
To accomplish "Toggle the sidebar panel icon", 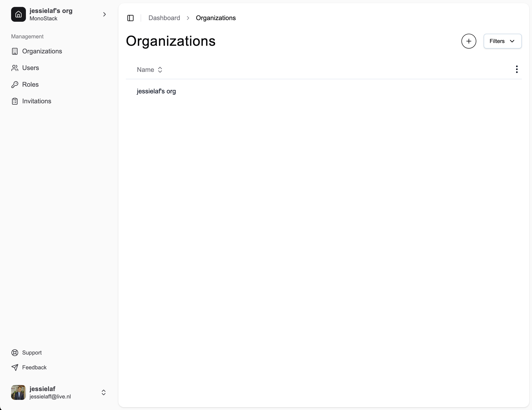I will click(130, 18).
